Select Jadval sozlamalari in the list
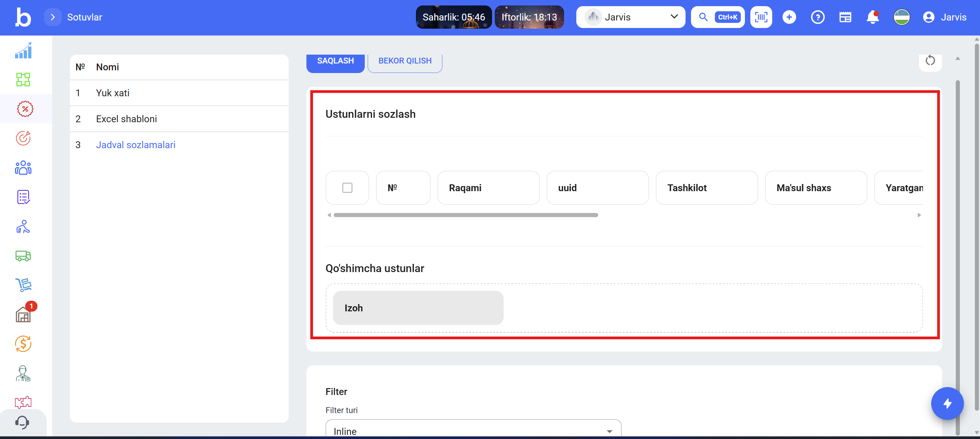Viewport: 980px width, 439px height. (135, 145)
